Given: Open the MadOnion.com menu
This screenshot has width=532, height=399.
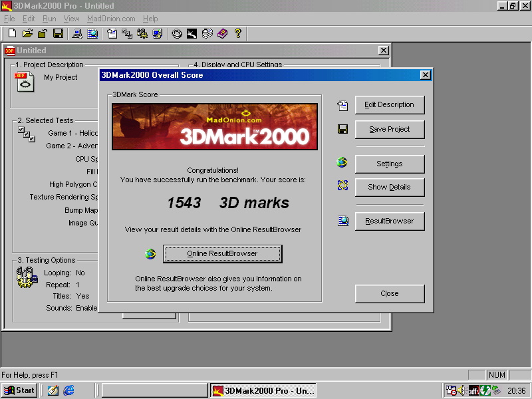Looking at the screenshot, I should [111, 19].
